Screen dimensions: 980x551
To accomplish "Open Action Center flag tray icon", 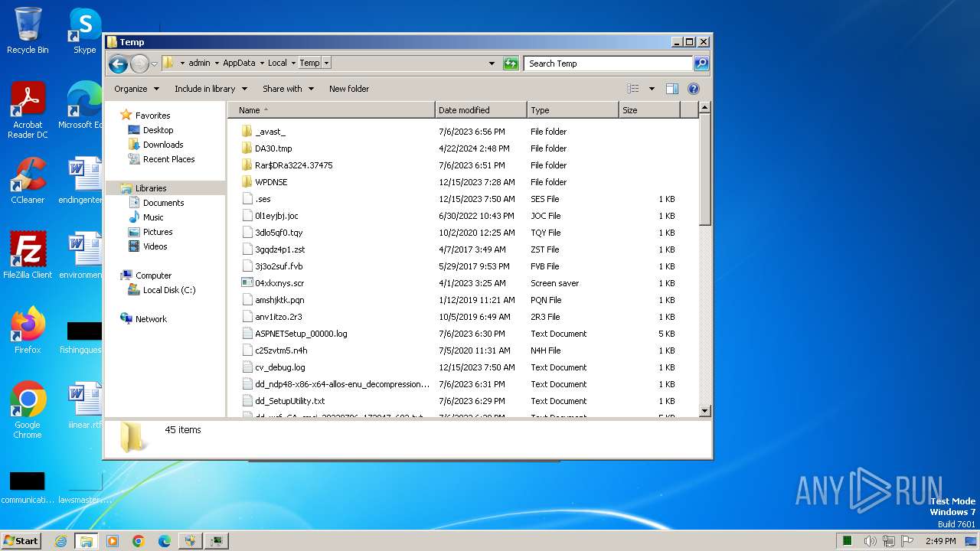I will pyautogui.click(x=907, y=541).
